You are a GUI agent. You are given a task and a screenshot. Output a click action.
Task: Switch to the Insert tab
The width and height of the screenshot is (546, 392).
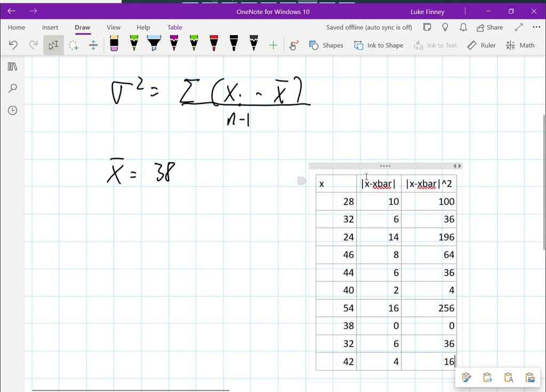50,27
